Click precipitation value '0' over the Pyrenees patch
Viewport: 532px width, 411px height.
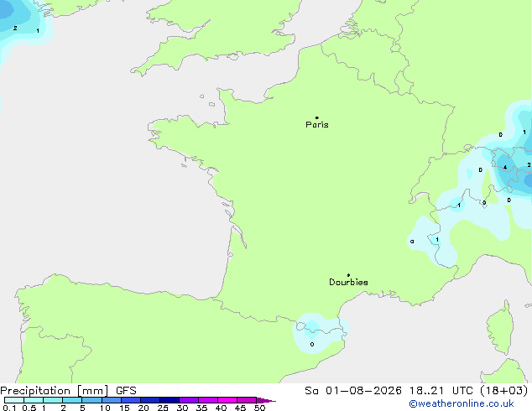click(x=312, y=344)
